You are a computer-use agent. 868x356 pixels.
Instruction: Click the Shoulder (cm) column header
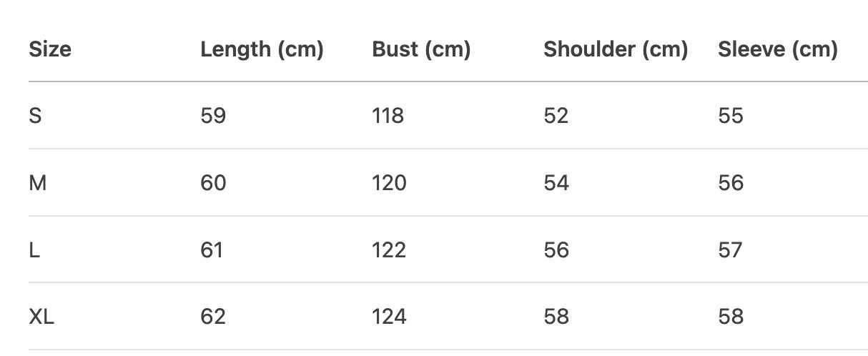click(615, 50)
